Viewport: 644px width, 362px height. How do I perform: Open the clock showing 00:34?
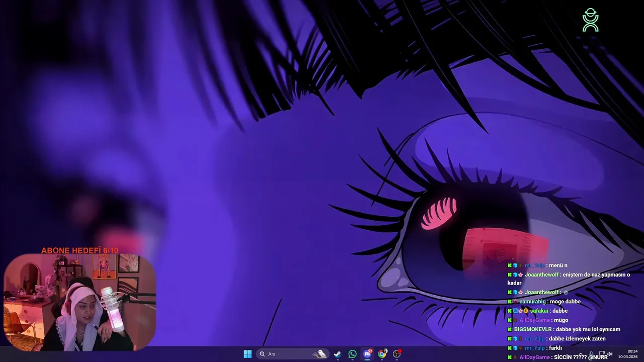click(632, 351)
